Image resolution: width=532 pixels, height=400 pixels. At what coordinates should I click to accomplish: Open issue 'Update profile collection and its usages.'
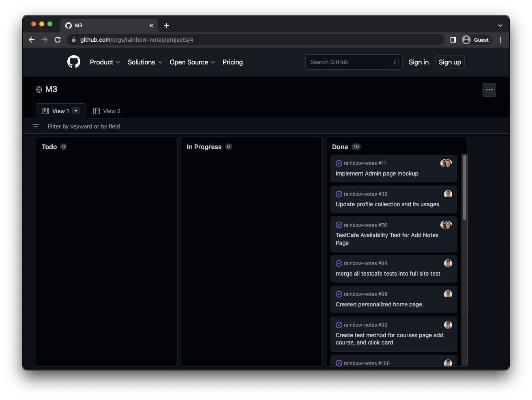click(x=388, y=204)
